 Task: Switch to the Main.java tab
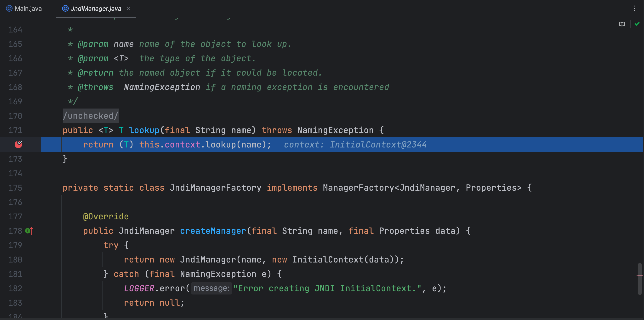(x=24, y=9)
